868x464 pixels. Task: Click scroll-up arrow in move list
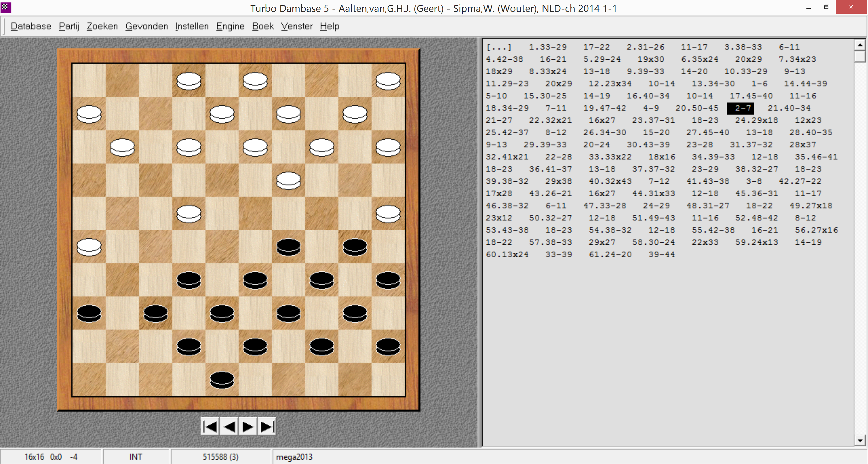point(860,45)
